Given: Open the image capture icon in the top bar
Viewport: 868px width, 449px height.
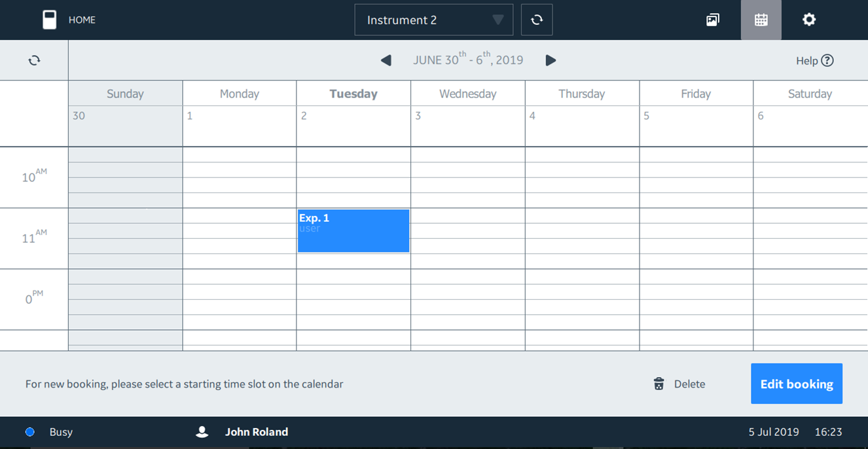Looking at the screenshot, I should 712,20.
